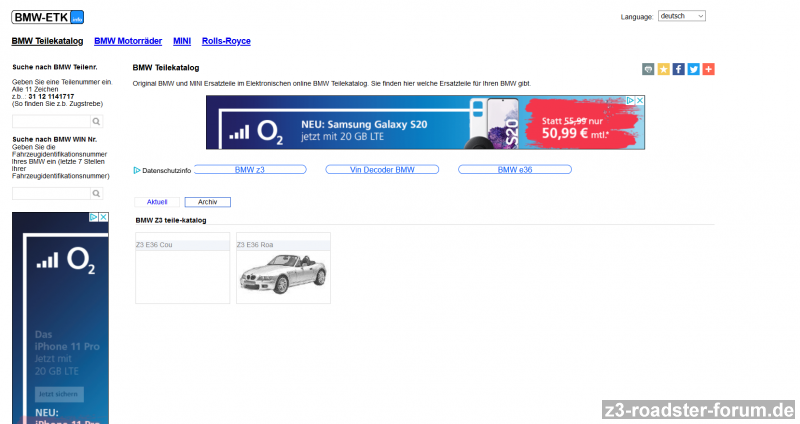800x424 pixels.
Task: Open more sharing options plus icon
Action: [x=708, y=69]
